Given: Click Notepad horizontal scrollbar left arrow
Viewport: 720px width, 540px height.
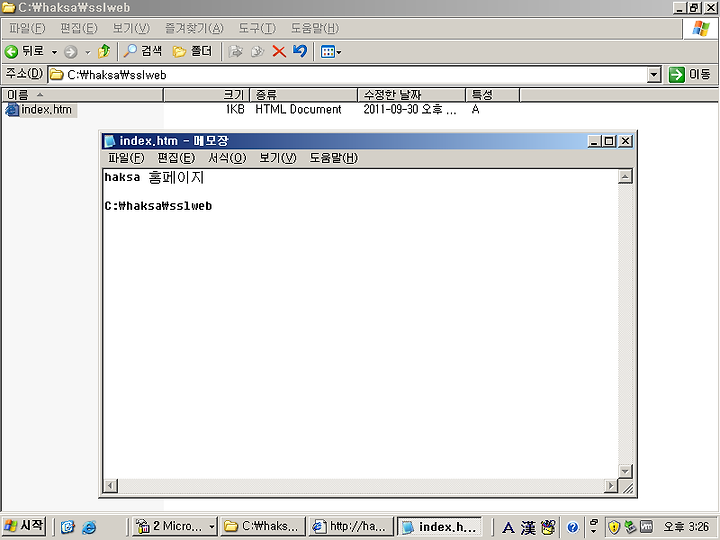Looking at the screenshot, I should coord(111,485).
